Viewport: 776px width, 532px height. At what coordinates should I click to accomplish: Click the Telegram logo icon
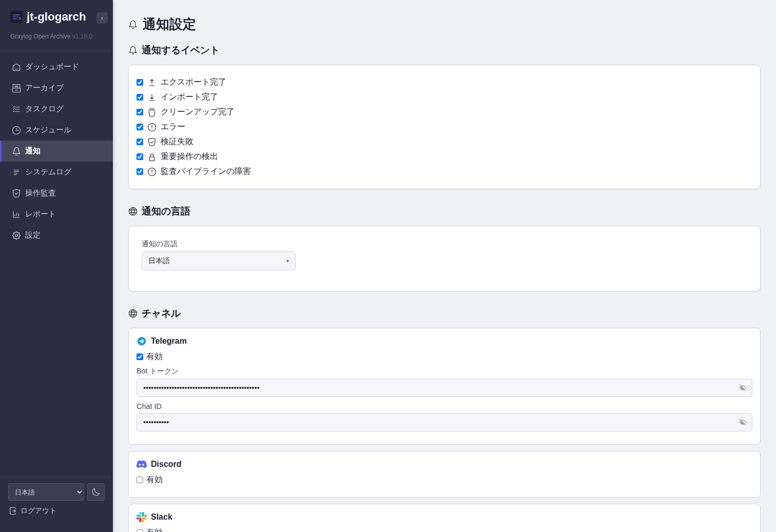tap(142, 341)
